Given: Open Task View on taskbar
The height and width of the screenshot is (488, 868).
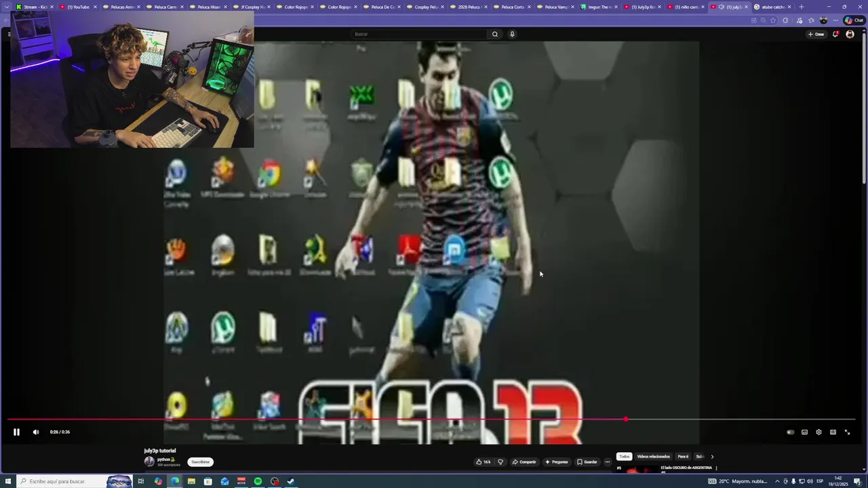Looking at the screenshot, I should (x=141, y=481).
